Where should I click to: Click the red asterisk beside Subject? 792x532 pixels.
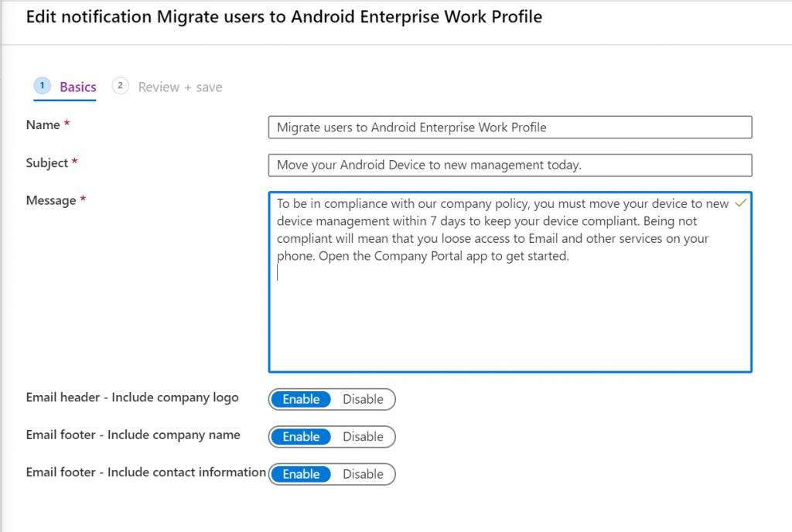74,160
